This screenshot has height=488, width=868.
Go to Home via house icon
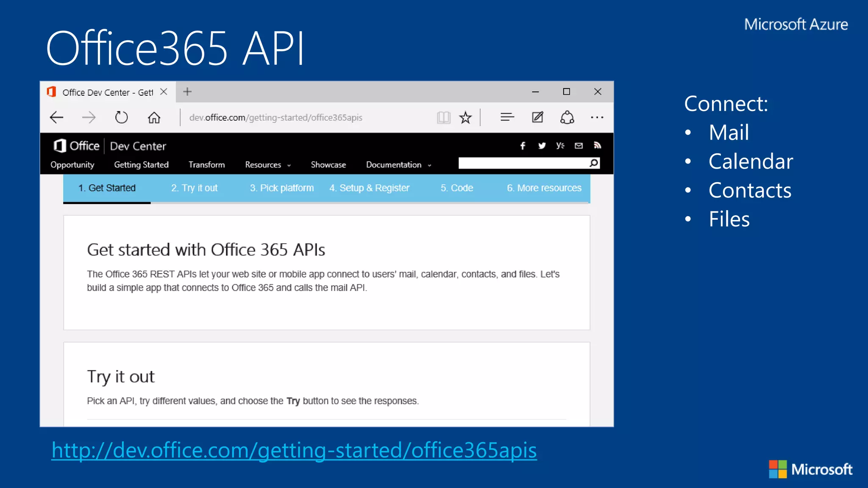[x=154, y=117]
